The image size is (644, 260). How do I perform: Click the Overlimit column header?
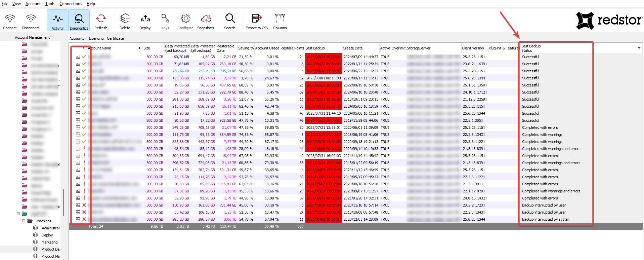[x=398, y=48]
